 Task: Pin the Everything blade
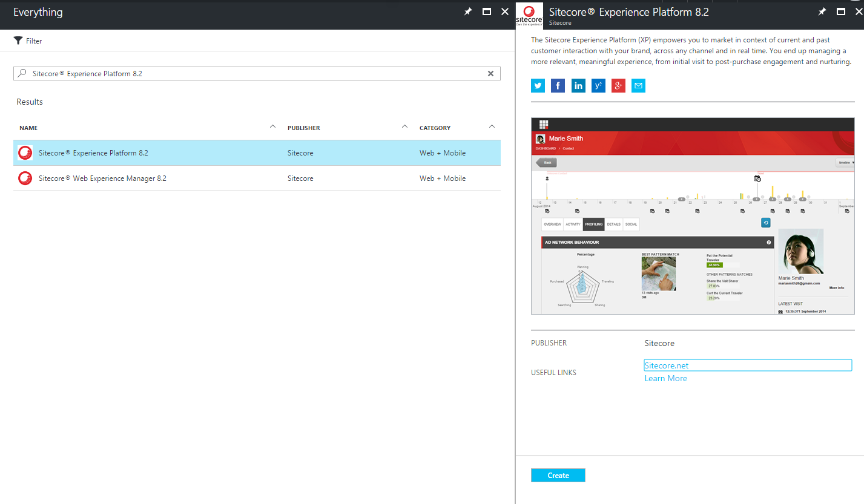pyautogui.click(x=468, y=11)
